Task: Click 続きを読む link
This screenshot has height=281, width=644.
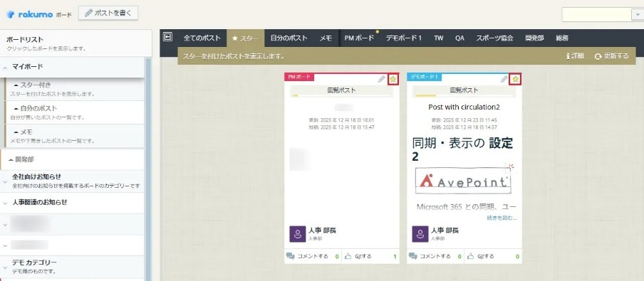Action: click(502, 218)
